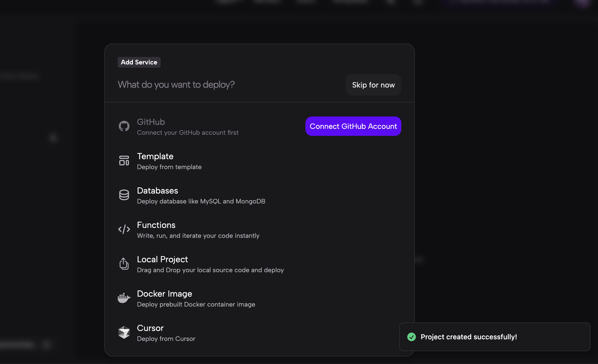Viewport: 598px width, 364px height.
Task: Click the Project created successfully toast
Action: [x=469, y=337]
